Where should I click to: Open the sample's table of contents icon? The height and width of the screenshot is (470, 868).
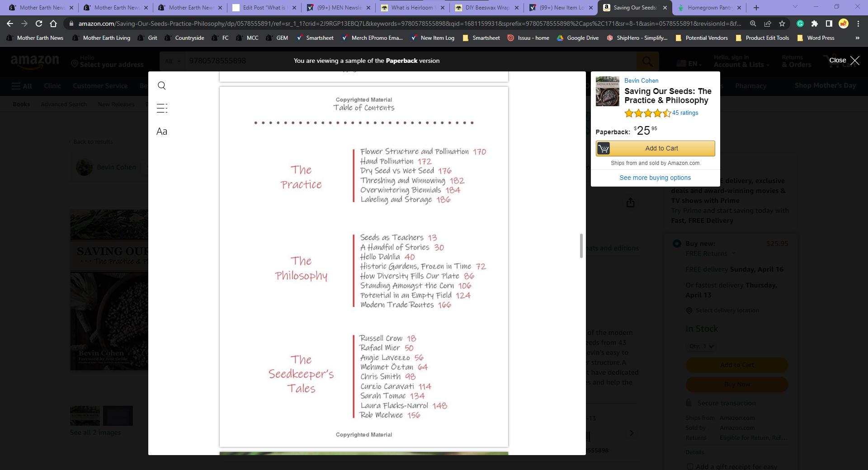[162, 108]
